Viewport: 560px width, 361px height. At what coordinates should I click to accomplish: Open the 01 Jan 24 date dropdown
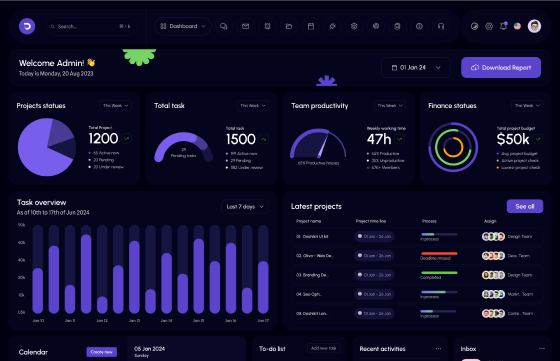(416, 67)
